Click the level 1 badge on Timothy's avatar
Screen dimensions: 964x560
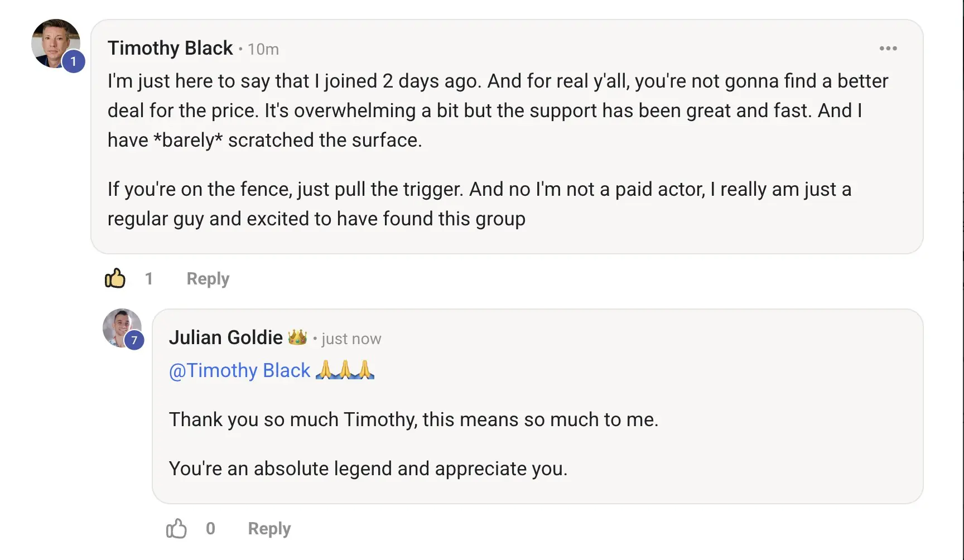(73, 61)
